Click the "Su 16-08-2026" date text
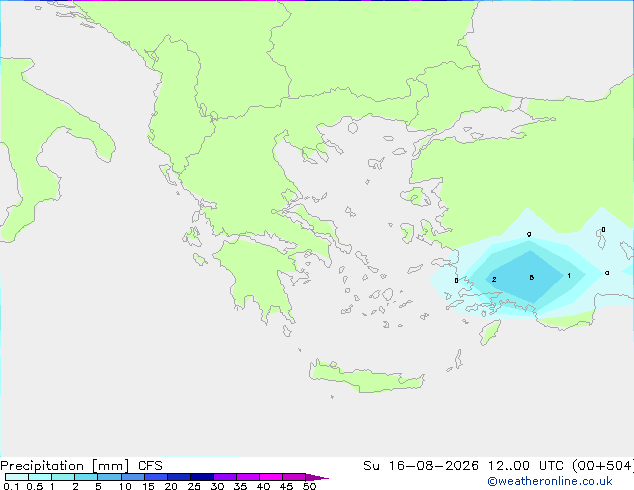Screen dimensions: 634x490 click(x=421, y=466)
